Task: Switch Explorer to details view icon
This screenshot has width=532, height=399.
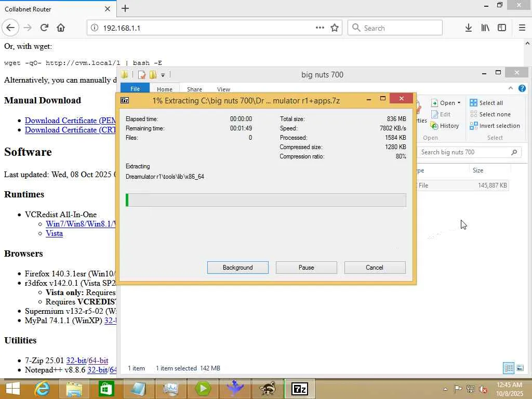Action: pos(508,368)
